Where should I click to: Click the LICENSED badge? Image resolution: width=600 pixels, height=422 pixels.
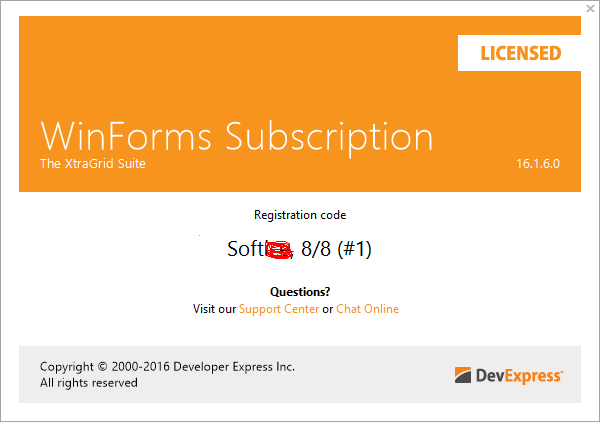(x=520, y=53)
